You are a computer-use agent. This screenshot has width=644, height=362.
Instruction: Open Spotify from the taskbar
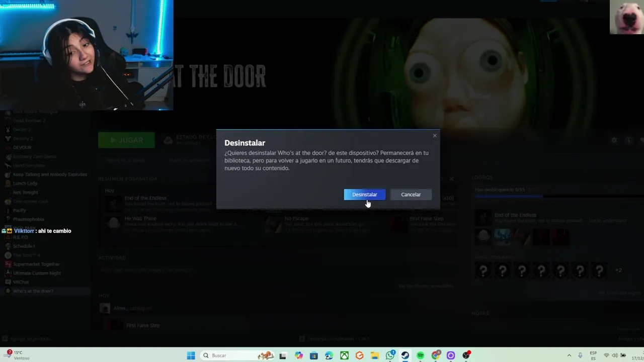[420, 355]
